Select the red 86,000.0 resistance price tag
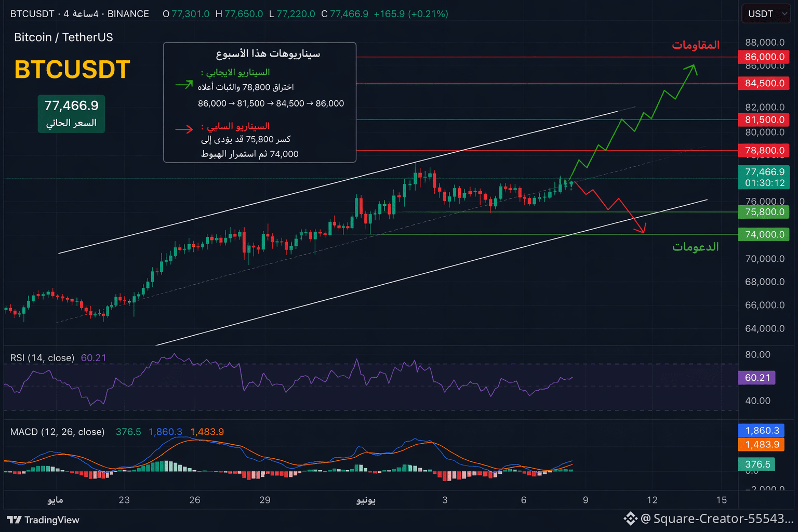The height and width of the screenshot is (532, 798). 764,57
